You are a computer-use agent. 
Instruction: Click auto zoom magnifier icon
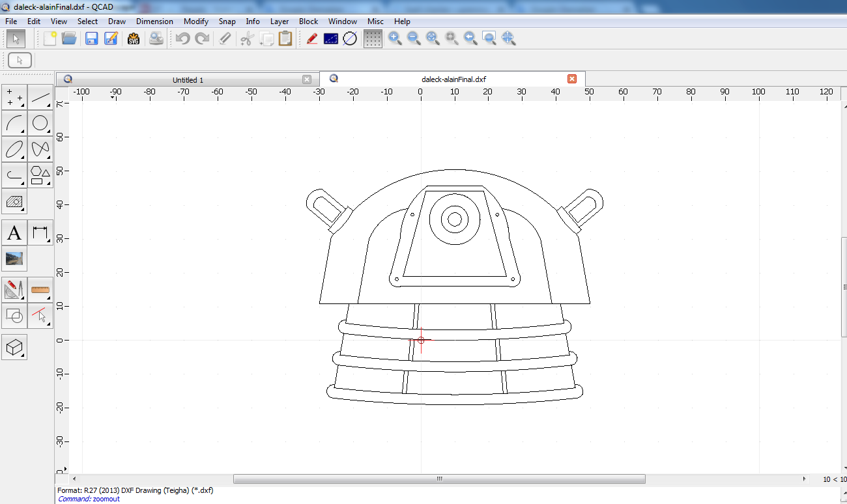point(433,38)
